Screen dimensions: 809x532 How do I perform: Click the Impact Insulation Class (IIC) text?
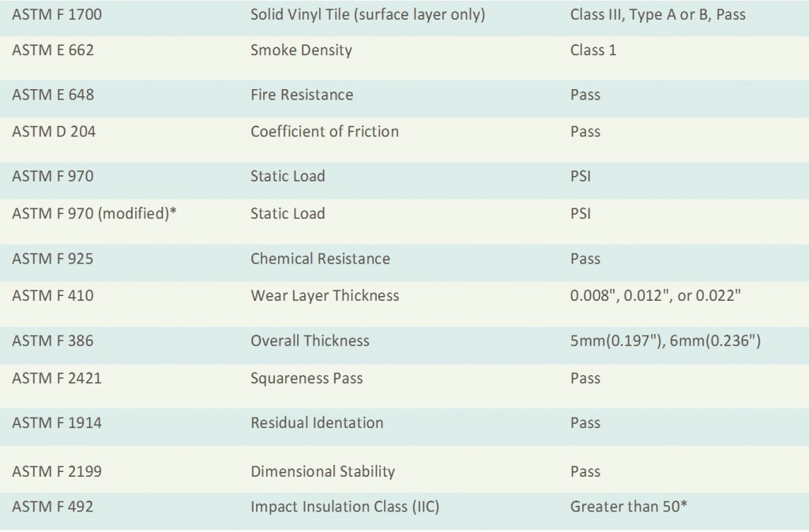[x=344, y=507]
